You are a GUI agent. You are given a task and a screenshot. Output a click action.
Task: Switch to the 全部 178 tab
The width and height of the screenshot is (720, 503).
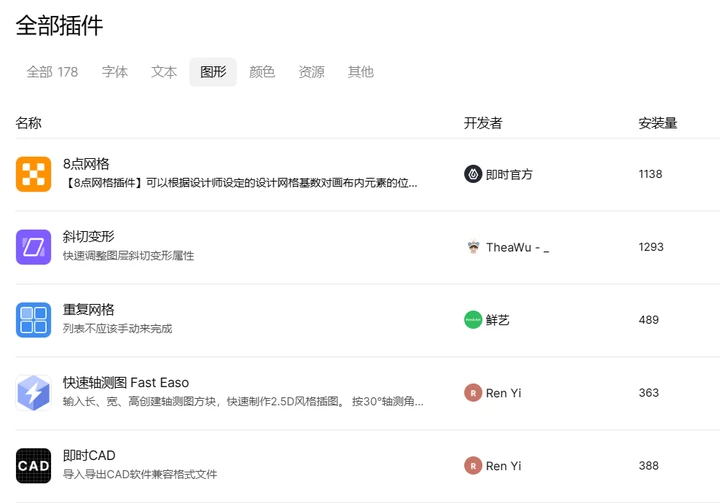(x=52, y=72)
